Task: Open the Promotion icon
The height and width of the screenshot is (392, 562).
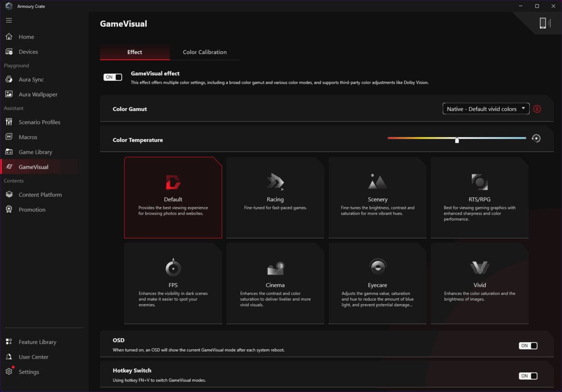Action: pyautogui.click(x=9, y=209)
